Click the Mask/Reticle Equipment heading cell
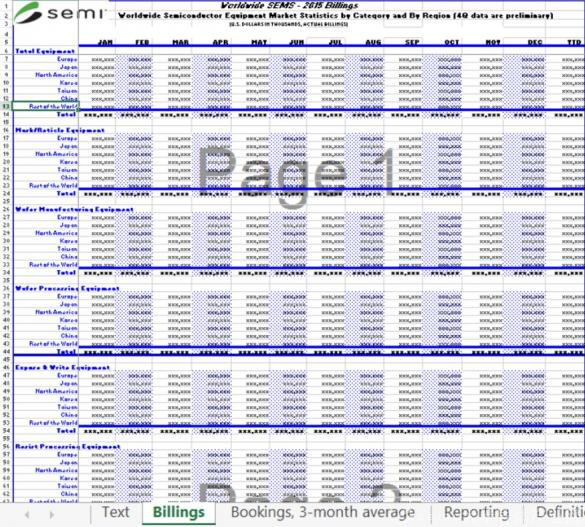 60,130
